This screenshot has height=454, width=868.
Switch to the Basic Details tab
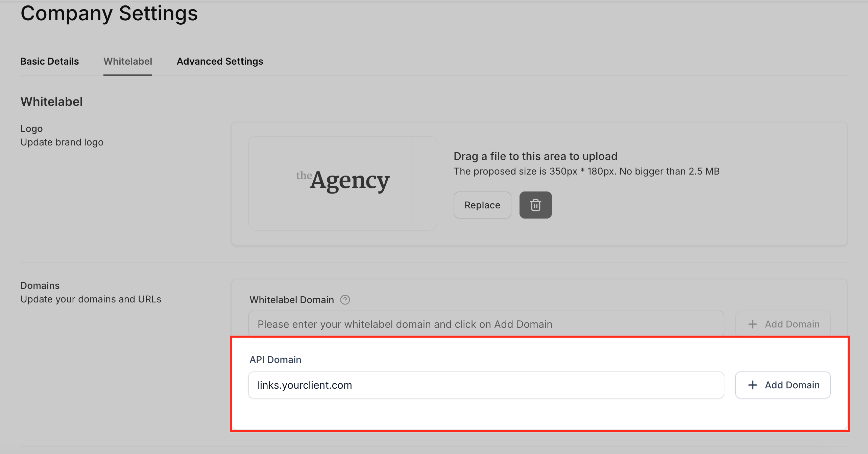49,61
